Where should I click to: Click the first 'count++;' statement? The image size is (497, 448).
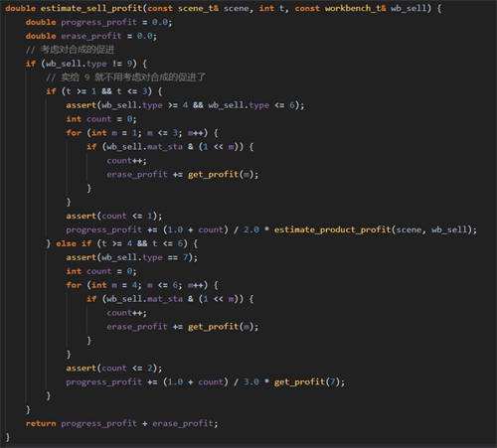pyautogui.click(x=126, y=161)
